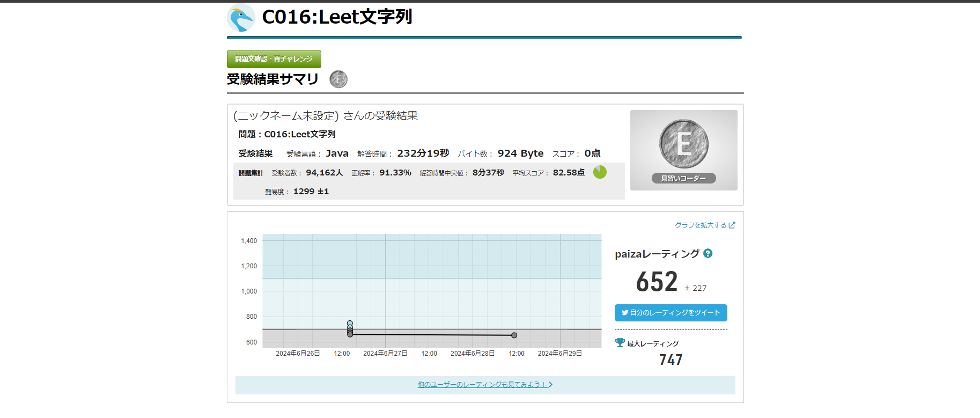Image resolution: width=980 pixels, height=418 pixels.
Task: Click the paiza bird logo
Action: [241, 18]
